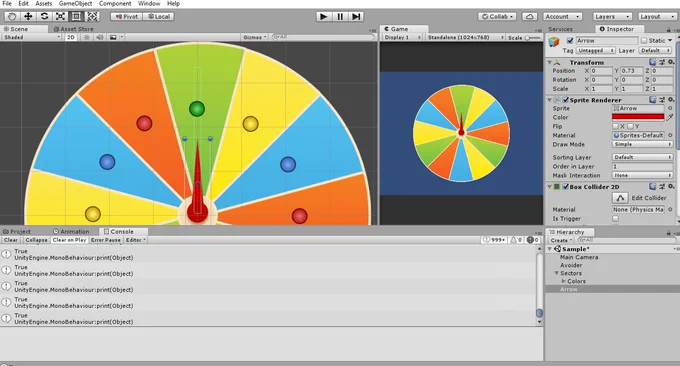Enable the Static checkbox
The width and height of the screenshot is (680, 366).
[x=644, y=40]
